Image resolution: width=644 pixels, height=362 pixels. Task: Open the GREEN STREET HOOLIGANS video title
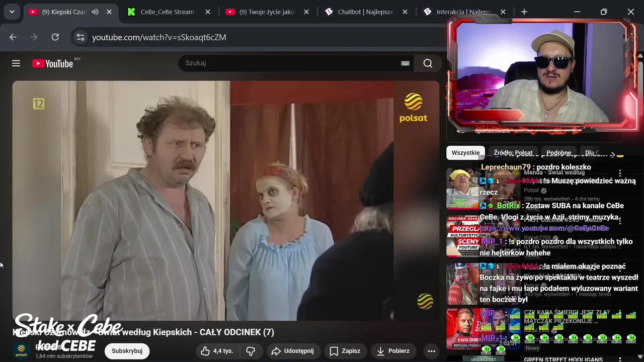click(563, 359)
